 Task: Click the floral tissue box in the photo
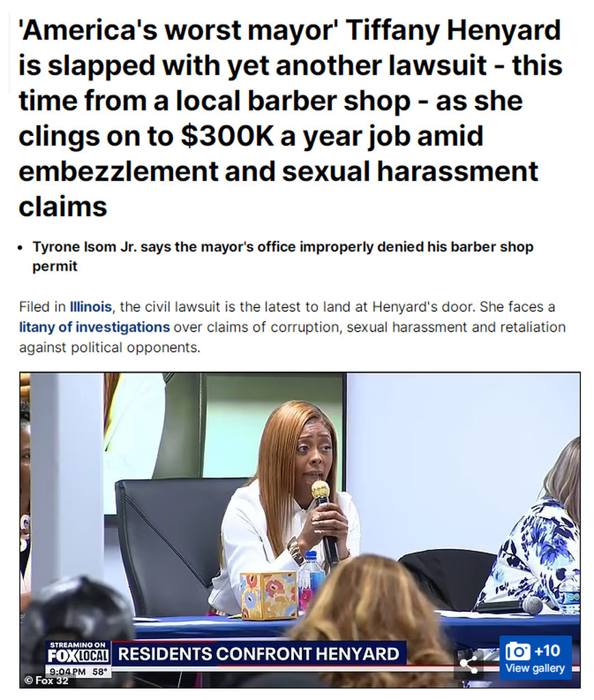pos(269,596)
